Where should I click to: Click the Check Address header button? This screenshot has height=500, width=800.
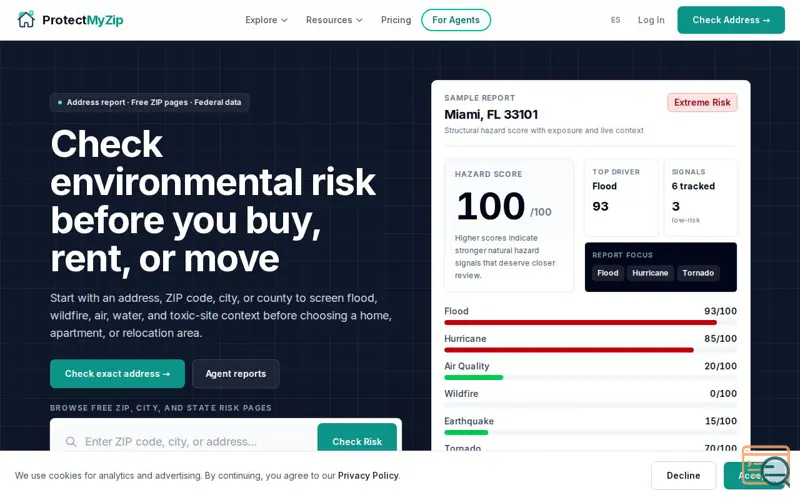pos(731,20)
